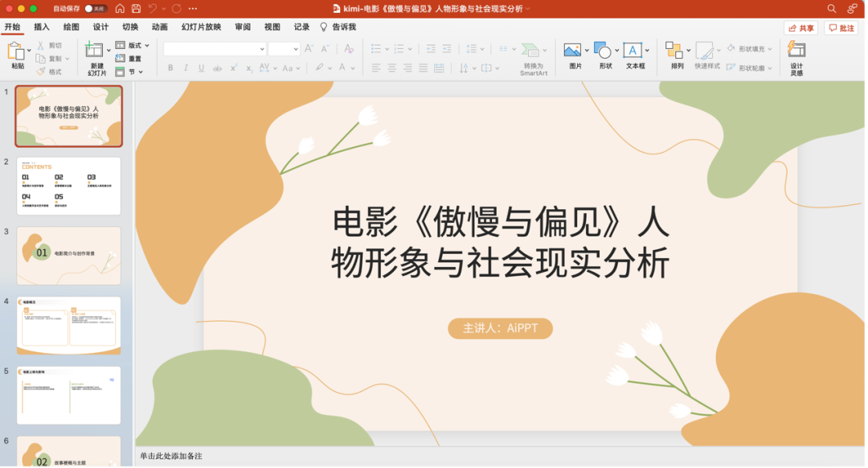
Task: Open the font size combo box
Action: click(284, 49)
